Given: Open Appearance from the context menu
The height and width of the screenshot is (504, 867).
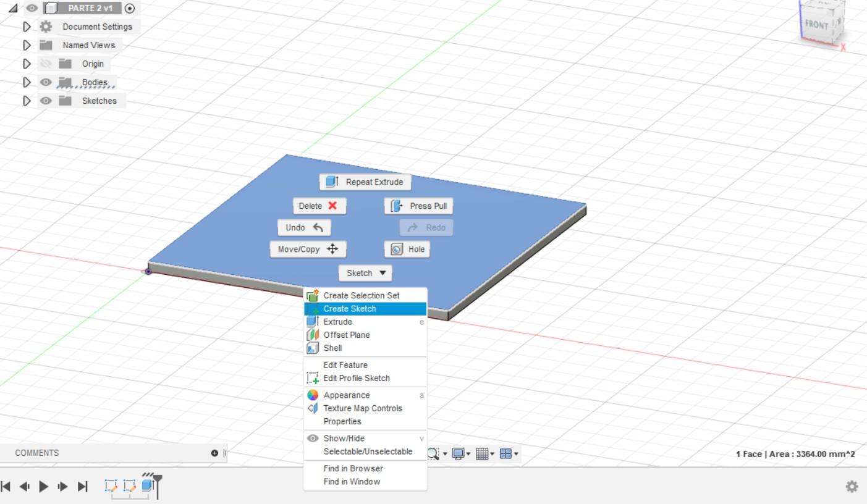Looking at the screenshot, I should pyautogui.click(x=365, y=395).
